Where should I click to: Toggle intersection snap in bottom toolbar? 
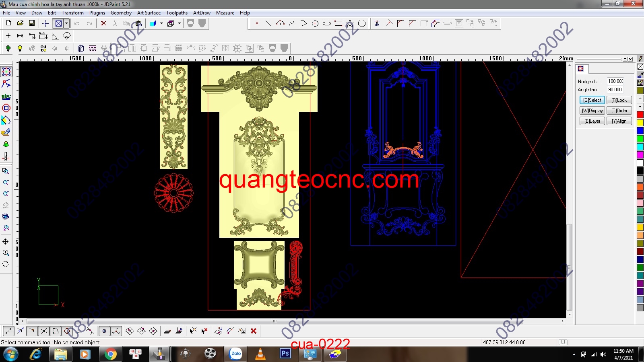(44, 331)
